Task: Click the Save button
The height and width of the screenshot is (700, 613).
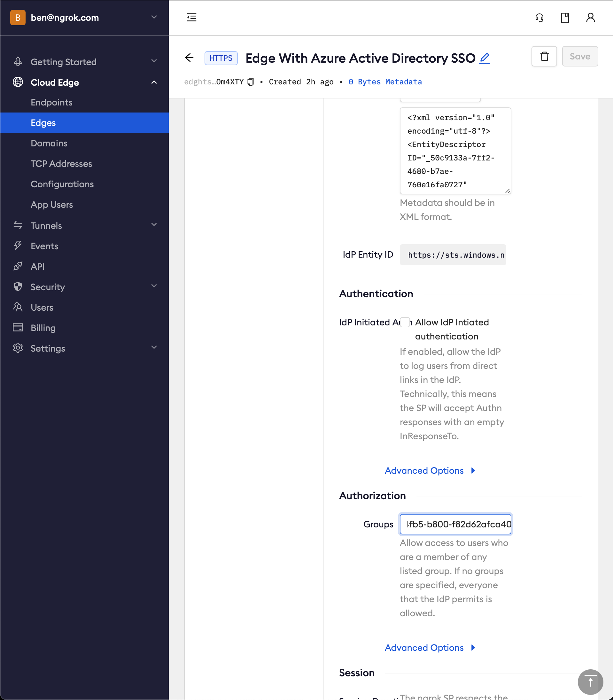Action: click(580, 56)
